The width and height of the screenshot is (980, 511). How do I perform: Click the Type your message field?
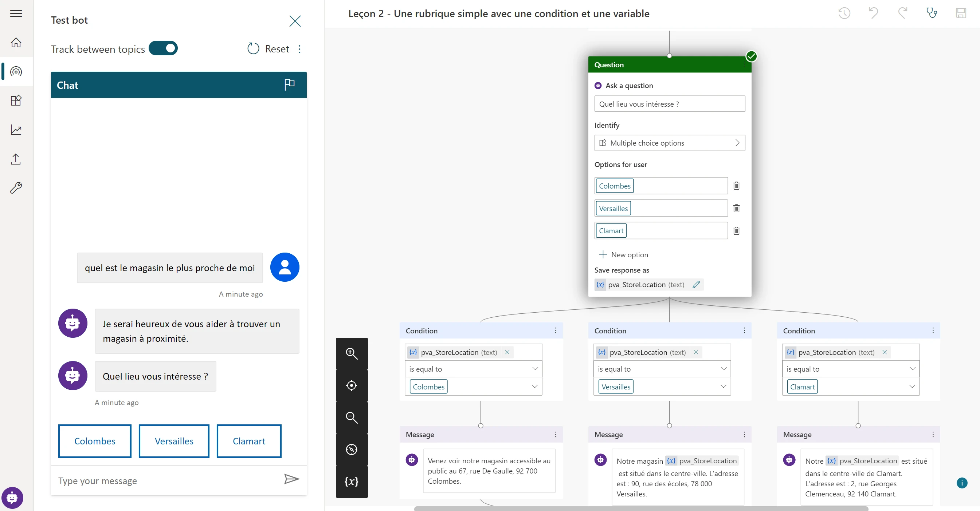tap(167, 480)
